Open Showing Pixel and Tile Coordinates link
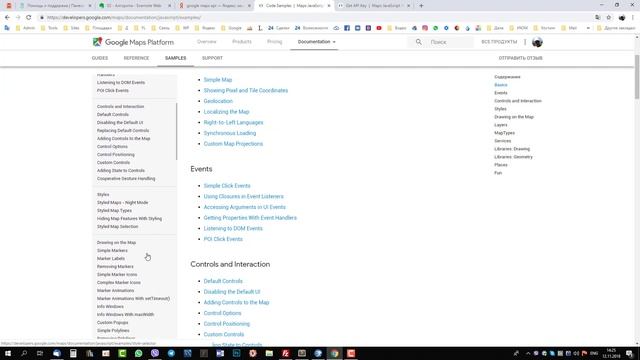Viewport: 640px width, 360px height. pyautogui.click(x=246, y=90)
